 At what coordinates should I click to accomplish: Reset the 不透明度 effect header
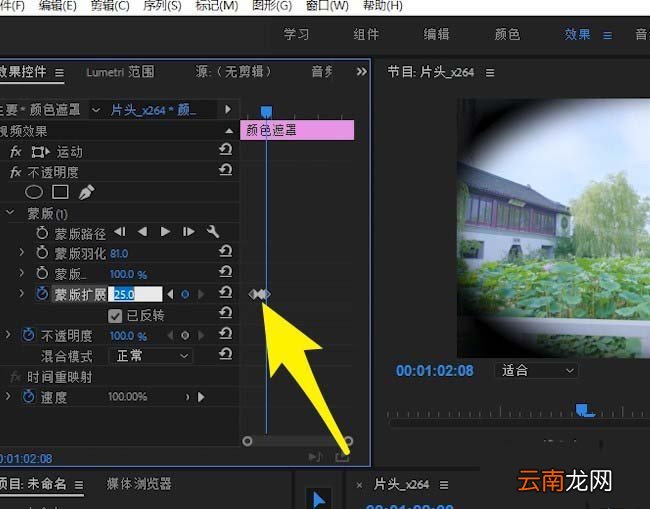[226, 170]
